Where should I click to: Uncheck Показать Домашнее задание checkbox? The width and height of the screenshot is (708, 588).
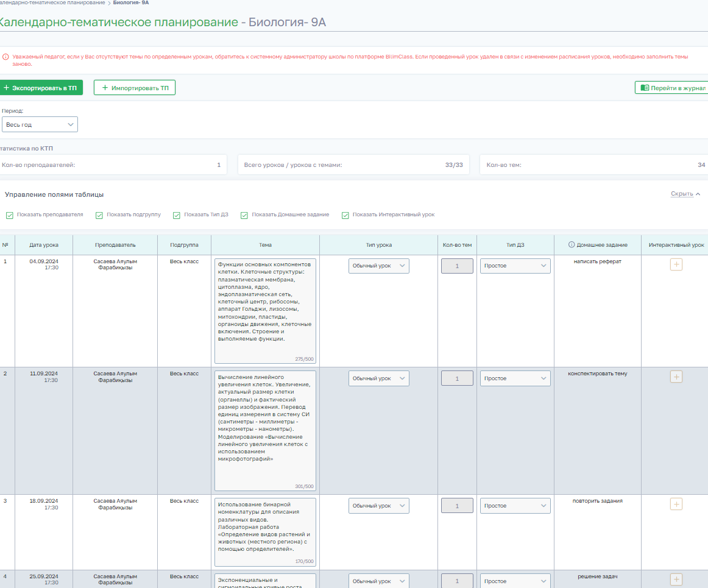point(244,215)
